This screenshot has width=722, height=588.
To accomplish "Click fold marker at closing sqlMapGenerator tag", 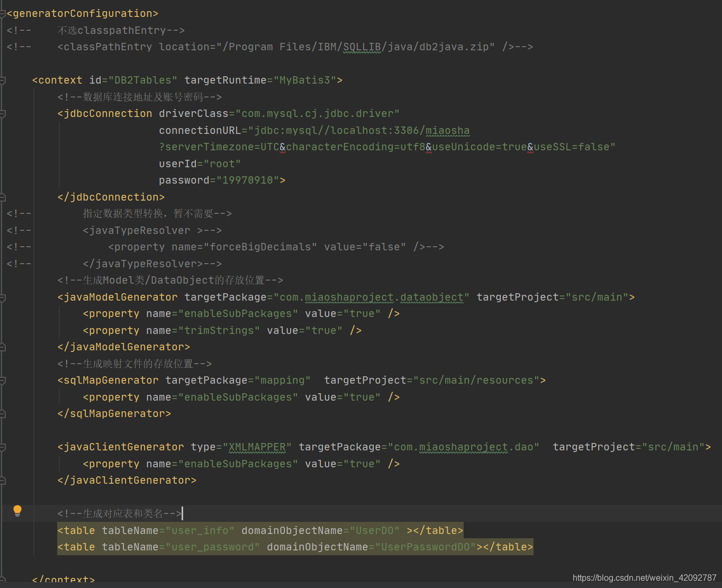I will tap(3, 414).
